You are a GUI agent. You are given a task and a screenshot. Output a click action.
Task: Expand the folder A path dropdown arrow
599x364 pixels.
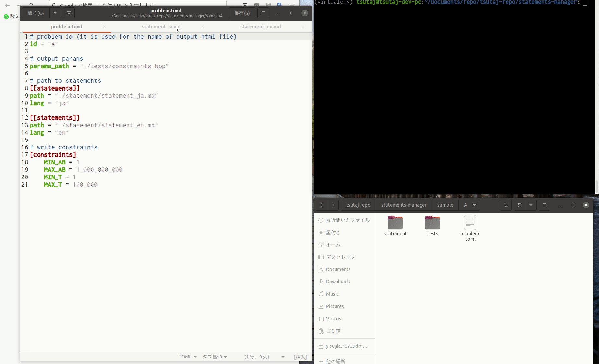(474, 205)
